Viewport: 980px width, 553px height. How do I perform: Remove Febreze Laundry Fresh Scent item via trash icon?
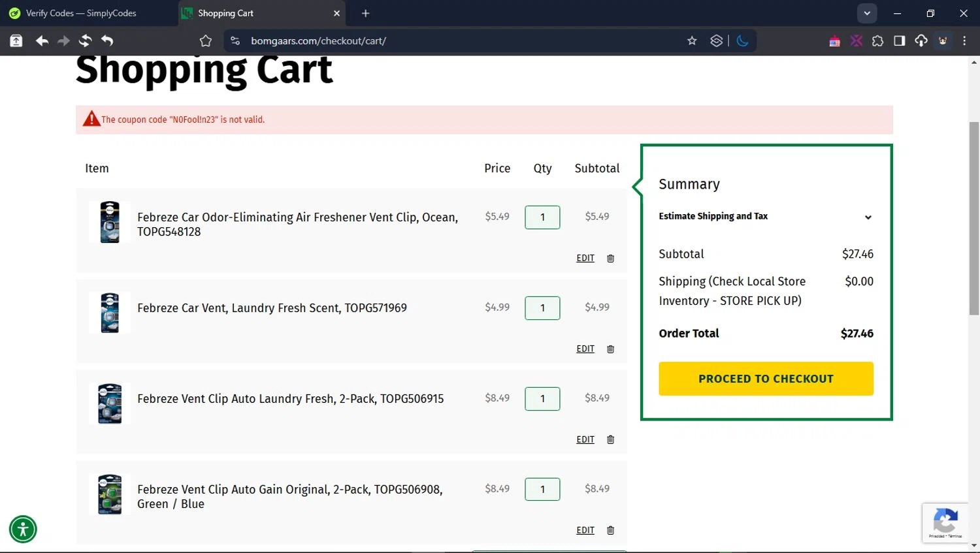pyautogui.click(x=610, y=349)
